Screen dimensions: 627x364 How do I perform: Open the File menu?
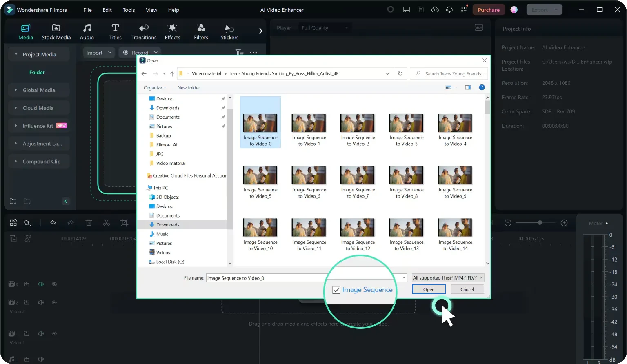tap(88, 10)
